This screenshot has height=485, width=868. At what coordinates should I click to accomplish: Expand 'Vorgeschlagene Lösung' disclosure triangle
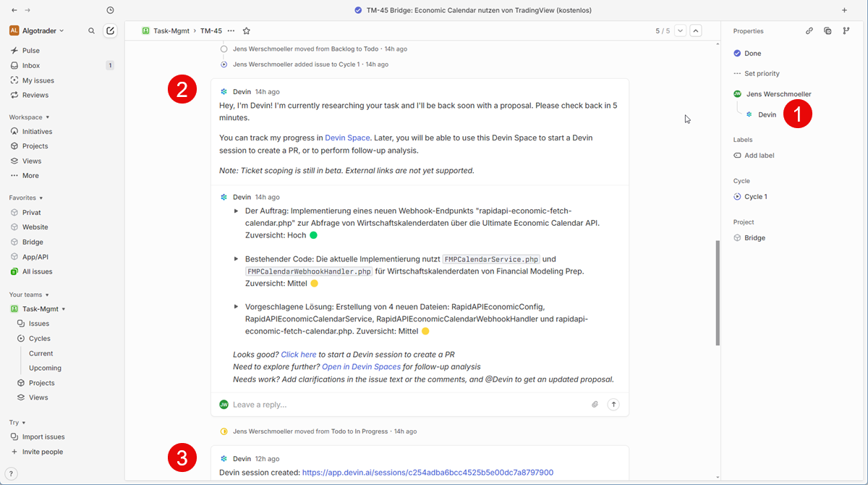[x=236, y=307]
